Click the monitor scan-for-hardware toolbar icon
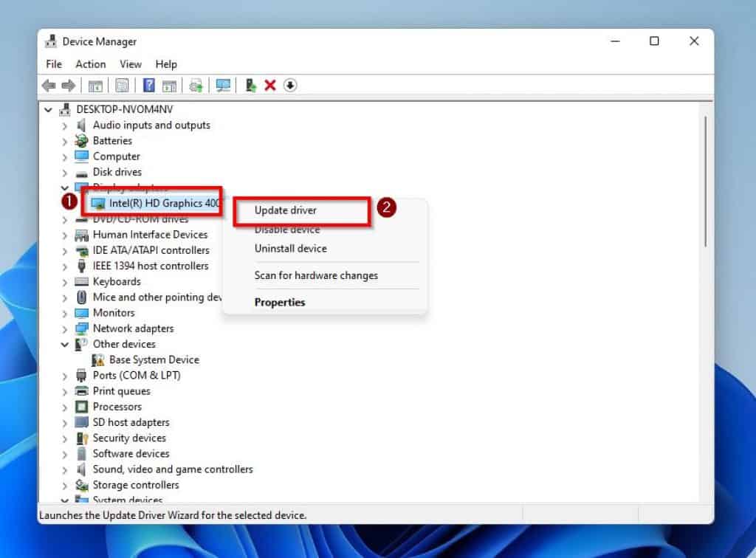The image size is (756, 558). pyautogui.click(x=223, y=86)
